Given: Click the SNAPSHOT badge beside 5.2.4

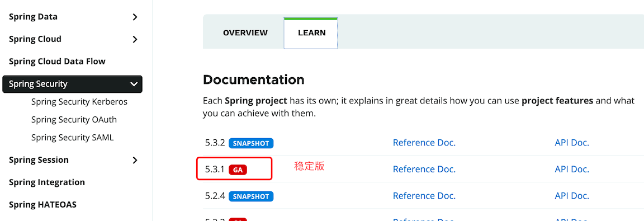Looking at the screenshot, I should [251, 196].
